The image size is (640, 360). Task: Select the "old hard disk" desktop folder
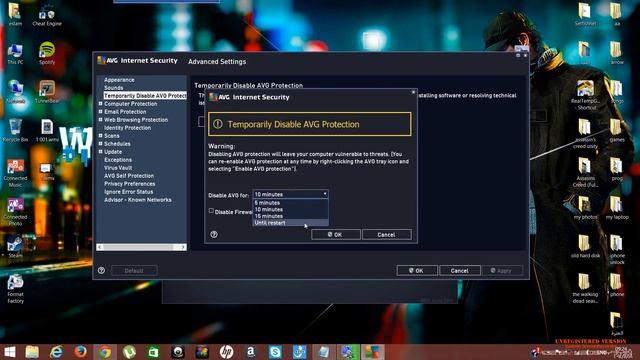coord(585,246)
